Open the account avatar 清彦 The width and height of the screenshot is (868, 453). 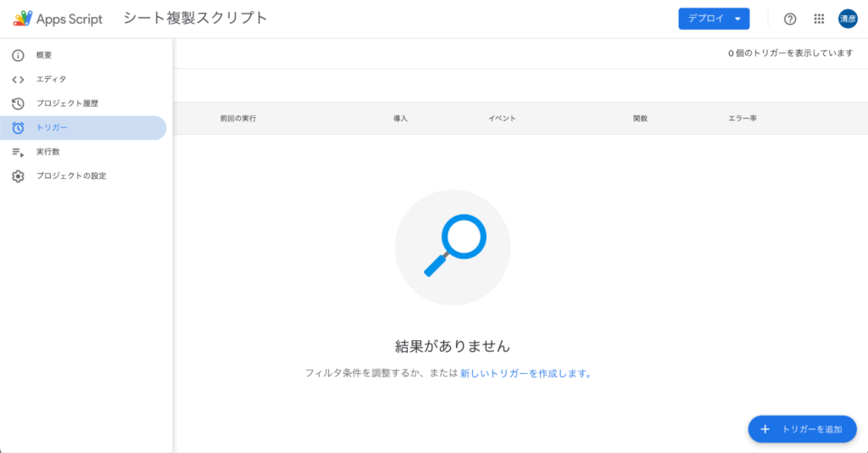(848, 19)
